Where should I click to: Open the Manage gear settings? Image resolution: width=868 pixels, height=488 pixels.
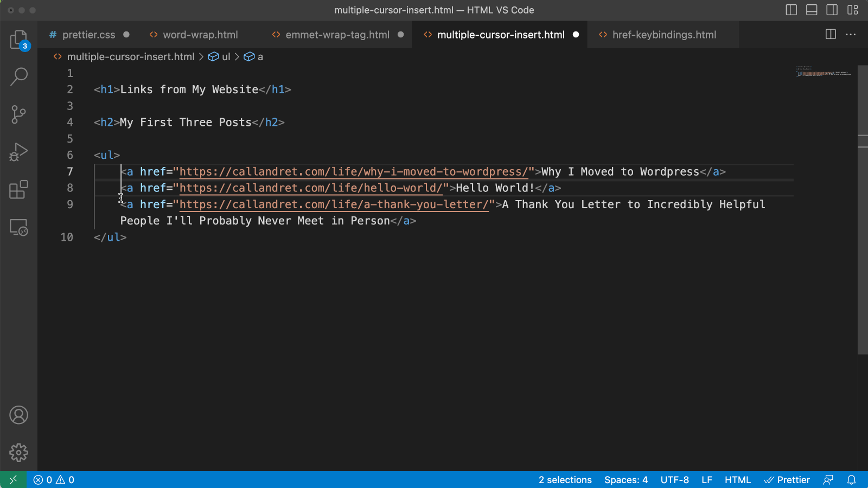(18, 452)
